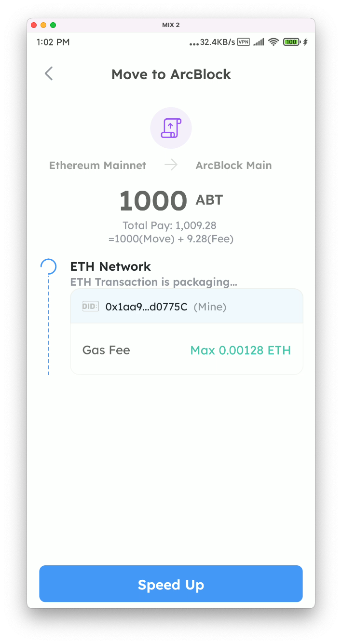Tap the back chevron to leave this screen
Screen dimensions: 342x644
coord(48,73)
